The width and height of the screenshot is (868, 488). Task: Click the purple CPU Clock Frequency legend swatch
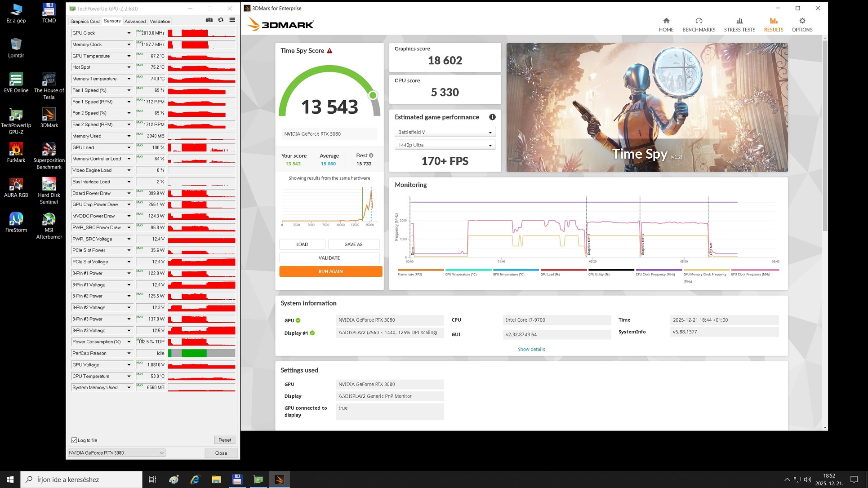[658, 270]
